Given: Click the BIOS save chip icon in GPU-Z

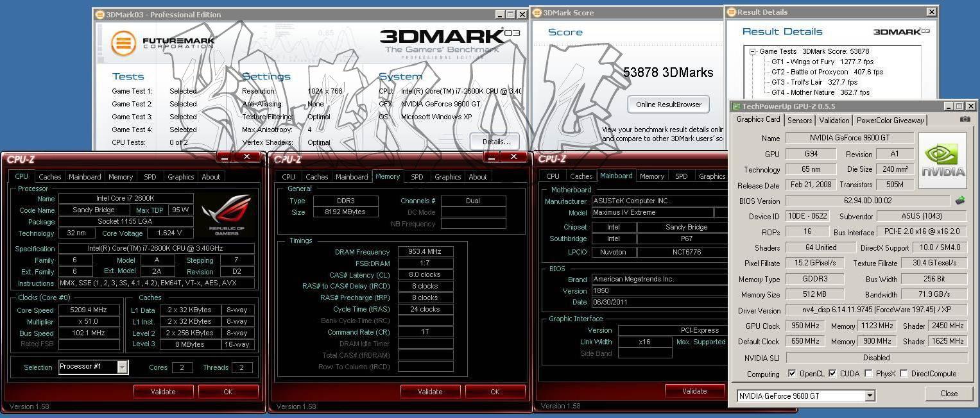Looking at the screenshot, I should [x=960, y=200].
